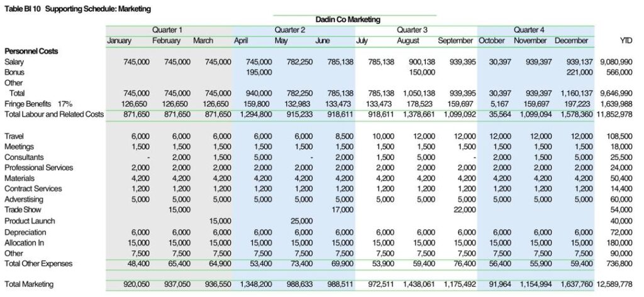Screen dimensions: 644x297
Task: Click the August salary value 900,138
Action: tap(422, 62)
